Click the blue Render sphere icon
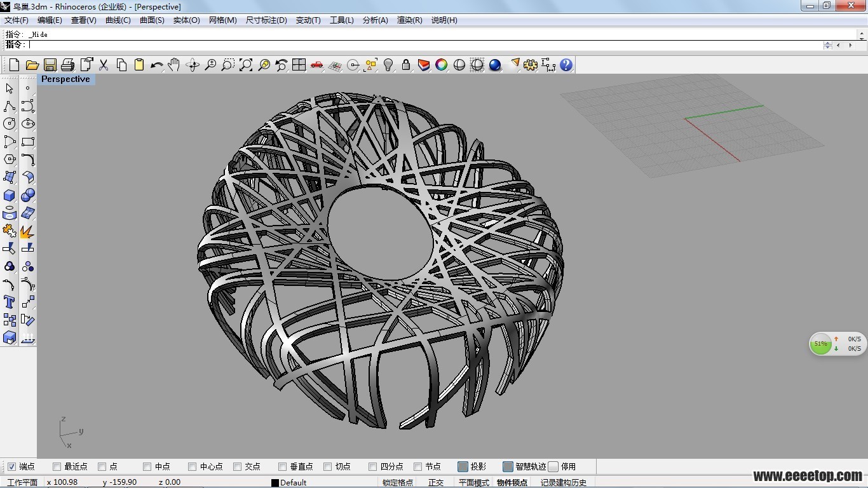Image resolution: width=868 pixels, height=488 pixels. (x=495, y=65)
